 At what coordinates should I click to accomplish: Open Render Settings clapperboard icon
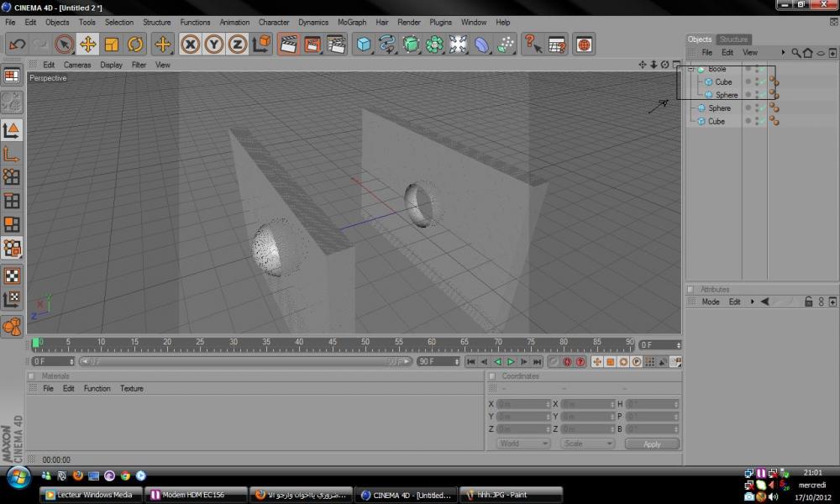coord(337,44)
